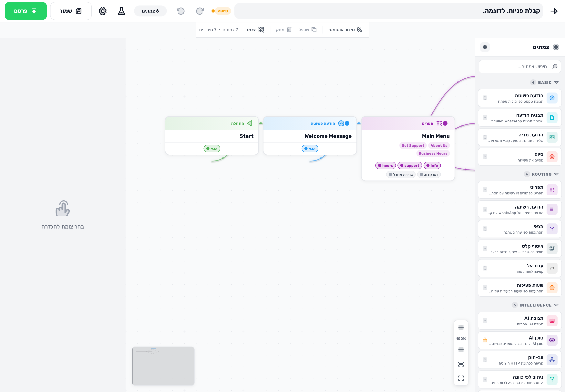Viewport: 565px width, 392px height.
Task: Select the תגובת AI node item
Action: pos(520,321)
